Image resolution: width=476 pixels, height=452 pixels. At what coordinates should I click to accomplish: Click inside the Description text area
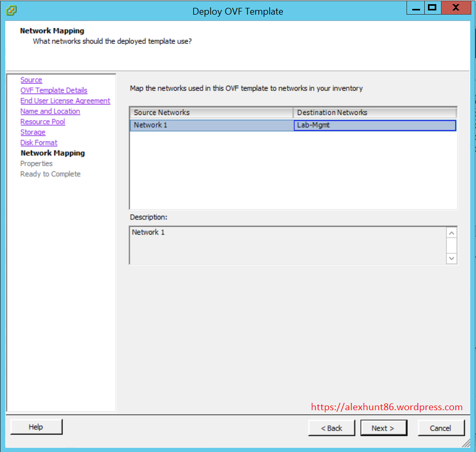[x=287, y=245]
